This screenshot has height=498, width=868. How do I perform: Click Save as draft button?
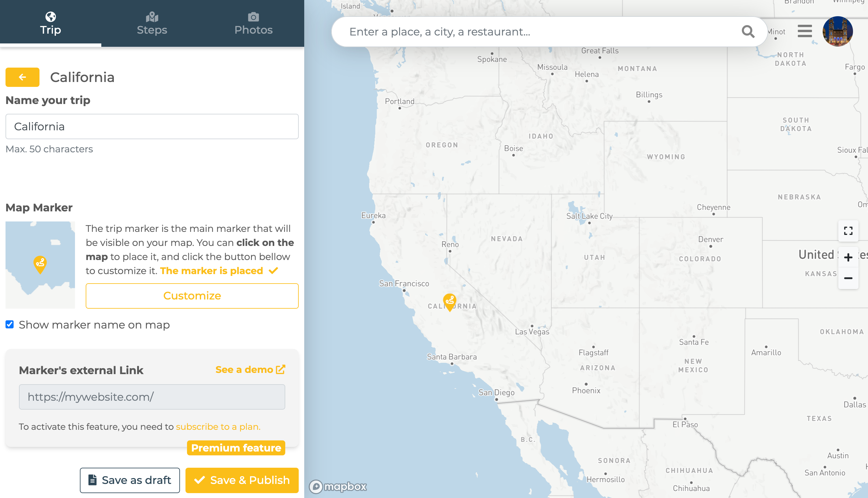point(130,480)
